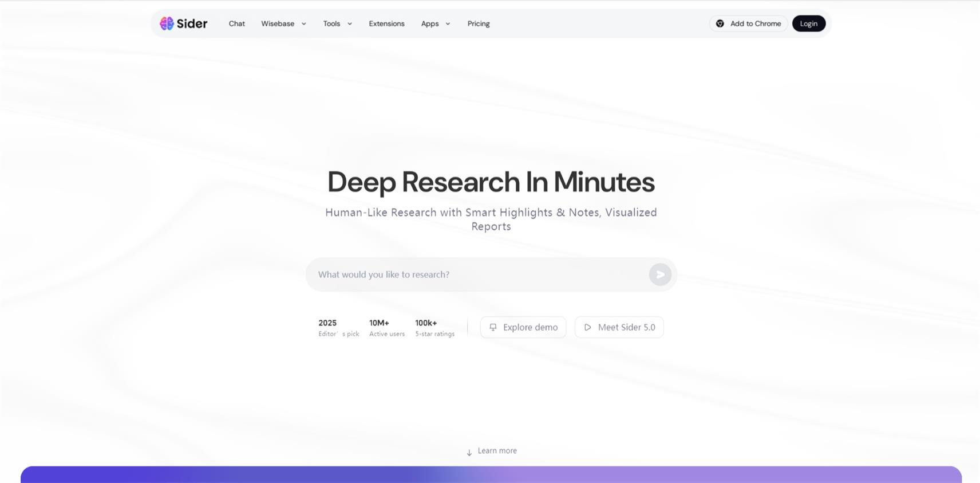Expand the Apps dropdown chevron

(x=448, y=24)
